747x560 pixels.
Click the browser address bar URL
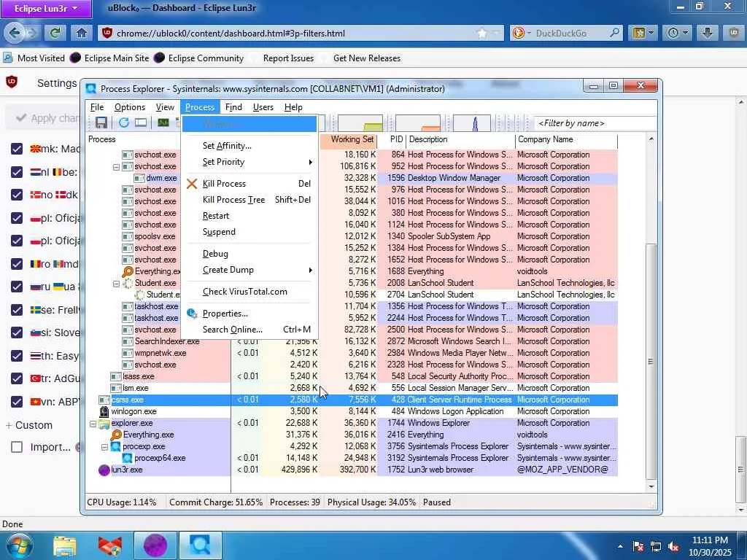click(231, 34)
